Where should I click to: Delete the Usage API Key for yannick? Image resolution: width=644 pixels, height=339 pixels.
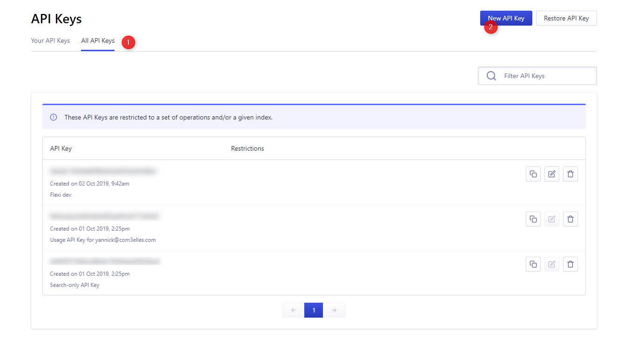click(570, 219)
